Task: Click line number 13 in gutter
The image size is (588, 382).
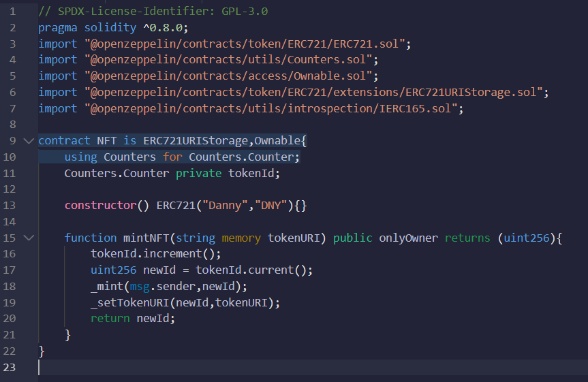Action: [10, 206]
